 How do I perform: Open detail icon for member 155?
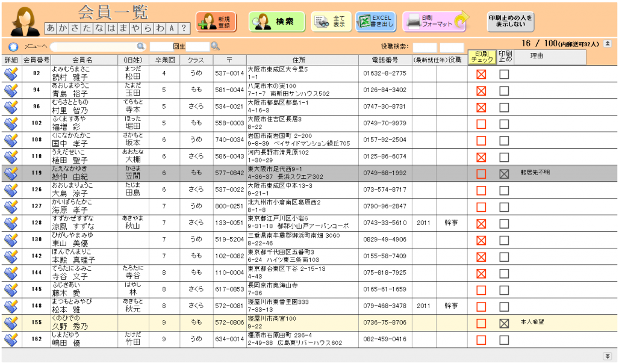point(11,323)
